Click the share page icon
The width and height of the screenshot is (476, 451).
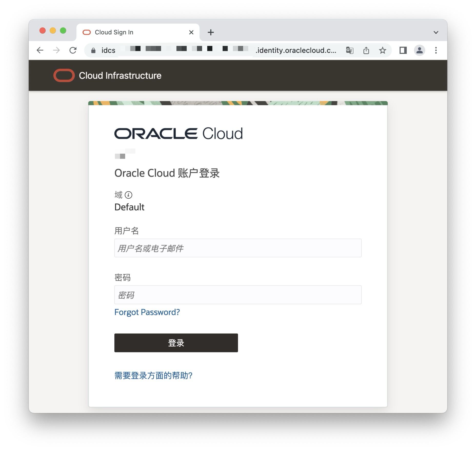pos(366,50)
